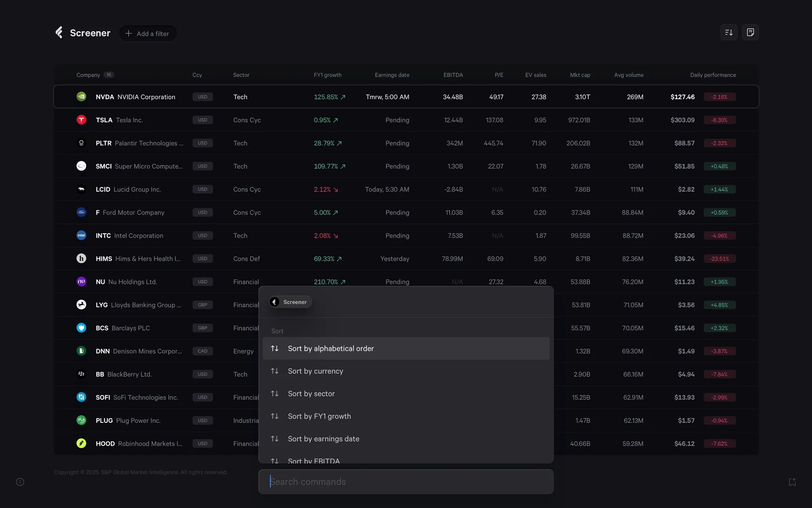Click the Robinhood company logo icon
This screenshot has height=508, width=812.
pyautogui.click(x=81, y=443)
